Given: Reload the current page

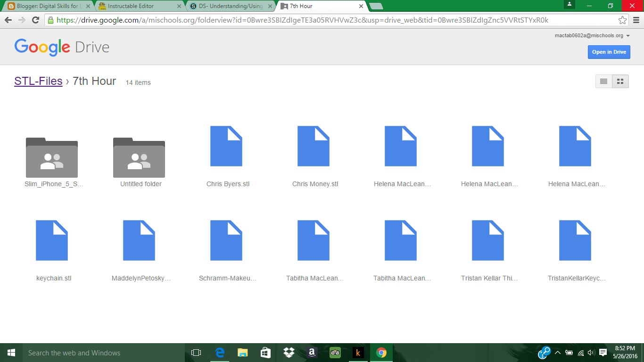Looking at the screenshot, I should click(x=35, y=20).
